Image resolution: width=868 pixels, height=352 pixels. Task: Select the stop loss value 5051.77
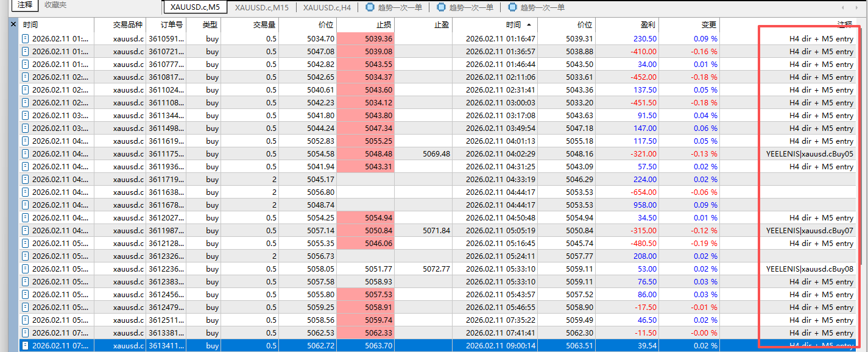(379, 269)
